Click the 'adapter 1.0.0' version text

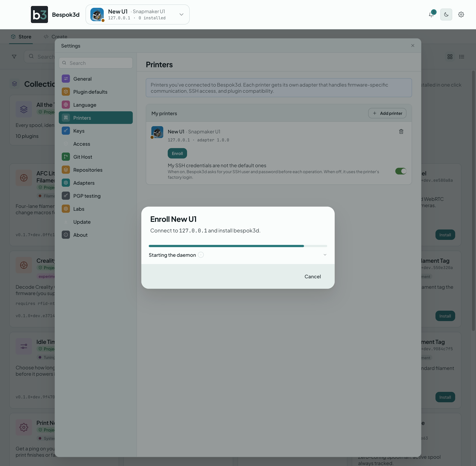coord(213,140)
